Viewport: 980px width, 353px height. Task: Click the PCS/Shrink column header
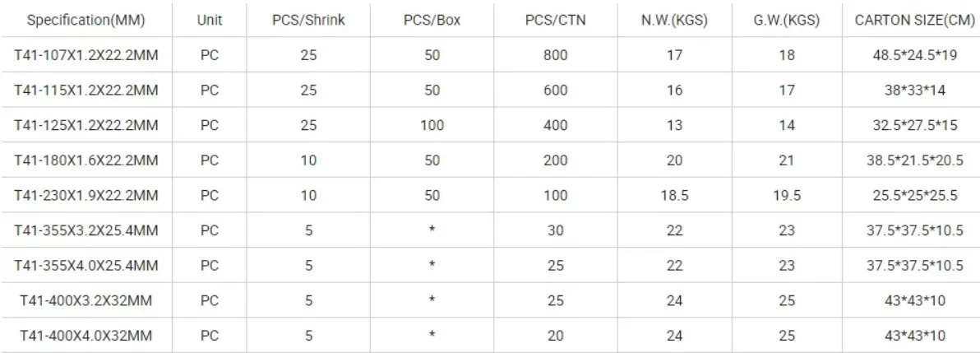click(308, 20)
